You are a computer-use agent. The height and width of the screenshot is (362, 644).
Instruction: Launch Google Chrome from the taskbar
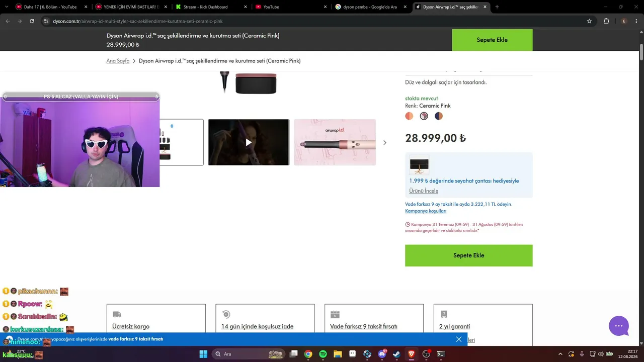[x=308, y=354]
